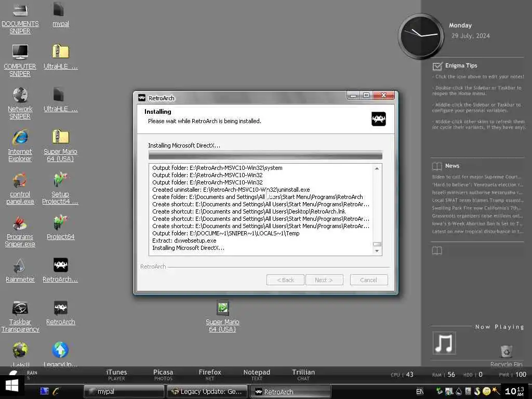This screenshot has height=399, width=532.
Task: Launch RetroArch desktop shortcut
Action: [61, 313]
